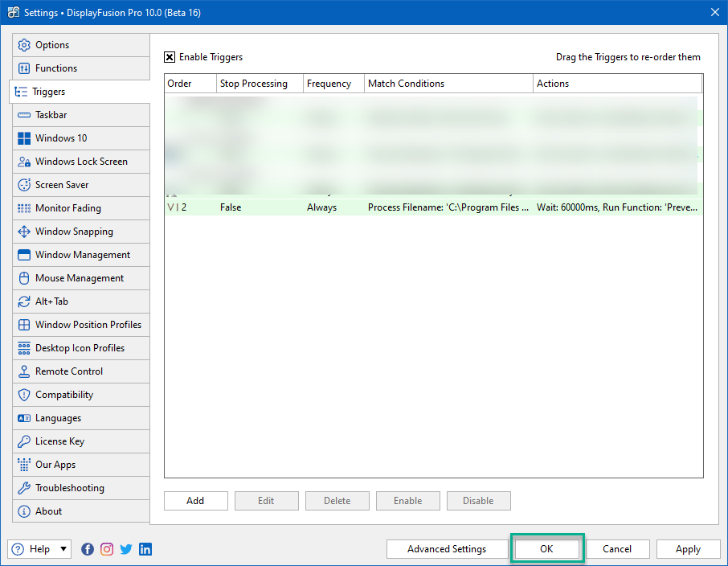
Task: Click the 'Wait: 60000ms' actions cell
Action: tap(617, 207)
